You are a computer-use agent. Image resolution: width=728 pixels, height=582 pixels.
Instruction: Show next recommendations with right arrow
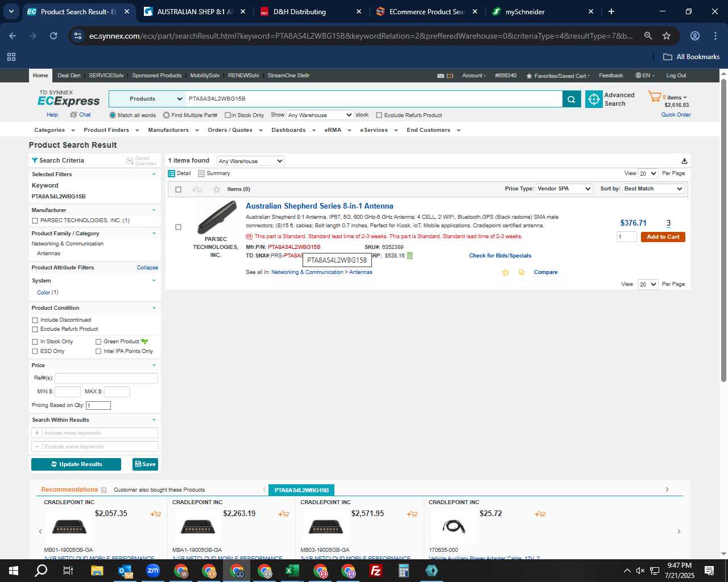[679, 531]
